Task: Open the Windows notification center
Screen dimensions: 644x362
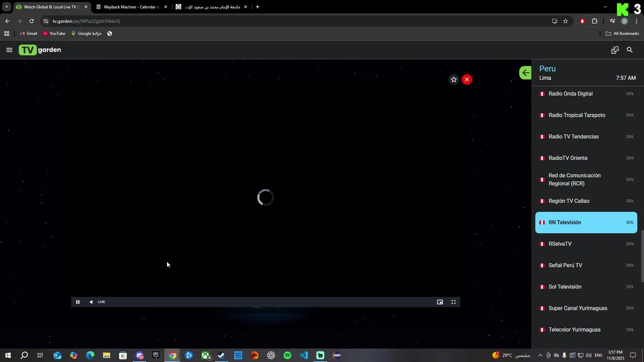Action: coord(633,355)
